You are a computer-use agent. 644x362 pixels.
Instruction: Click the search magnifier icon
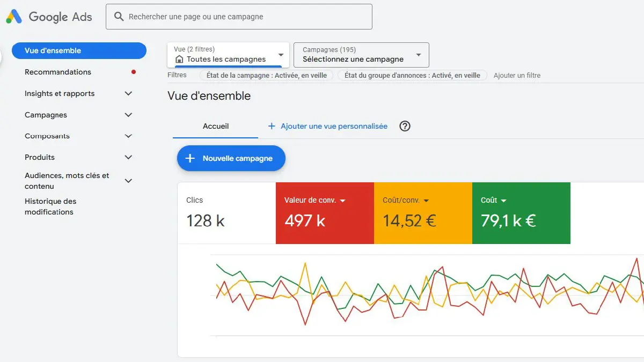coord(119,17)
